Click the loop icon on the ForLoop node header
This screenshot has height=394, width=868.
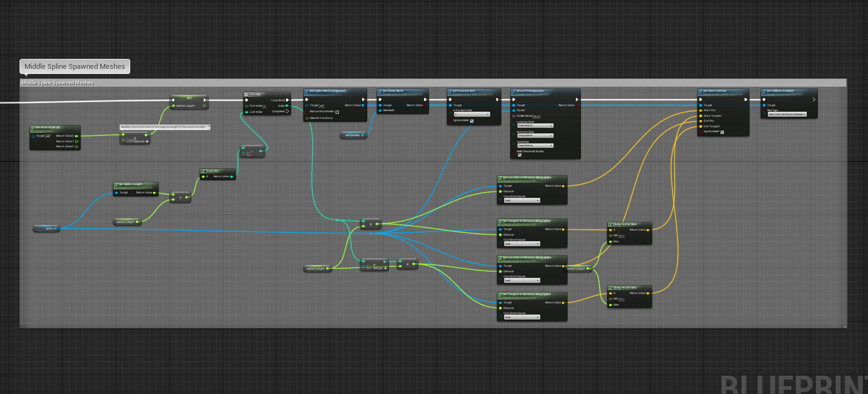[246, 94]
